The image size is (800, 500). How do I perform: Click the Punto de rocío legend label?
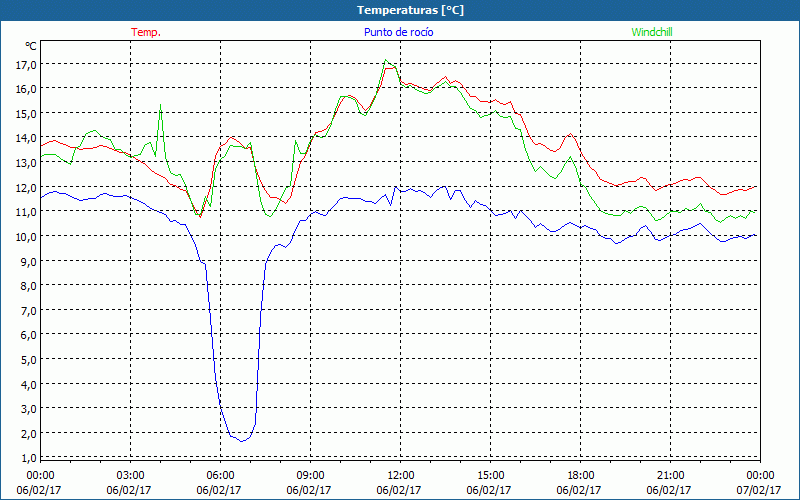point(398,32)
